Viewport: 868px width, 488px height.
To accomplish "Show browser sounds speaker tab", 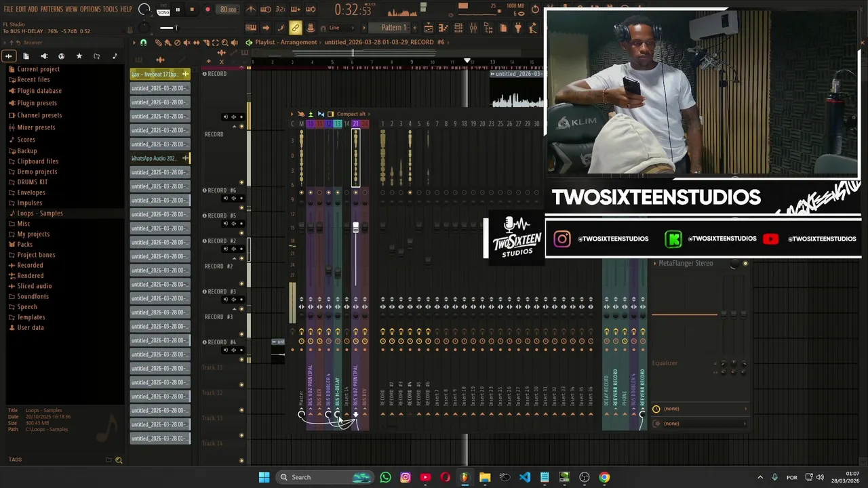I will pos(43,56).
